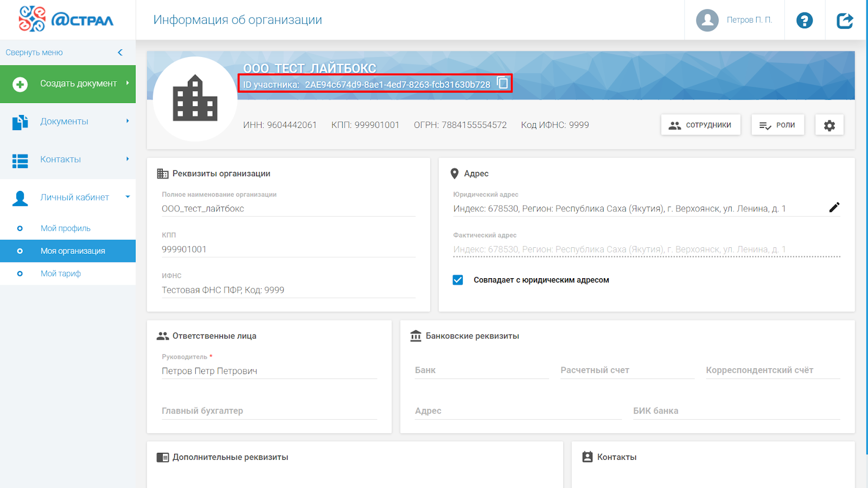Image resolution: width=868 pixels, height=488 pixels.
Task: Click the Руководитель field
Action: [269, 371]
